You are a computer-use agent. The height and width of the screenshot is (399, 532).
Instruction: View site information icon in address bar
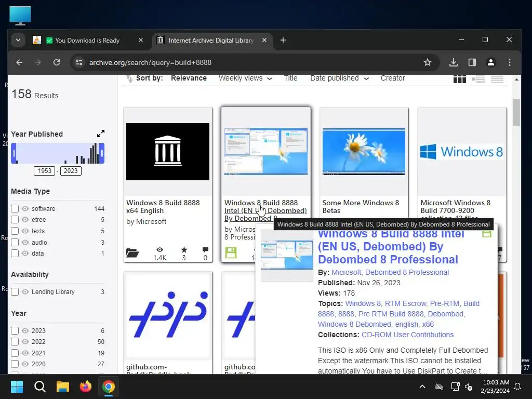(79, 62)
